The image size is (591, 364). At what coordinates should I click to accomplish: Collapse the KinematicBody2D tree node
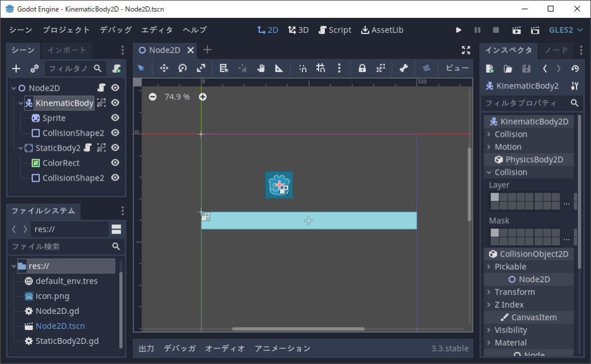pyautogui.click(x=21, y=103)
